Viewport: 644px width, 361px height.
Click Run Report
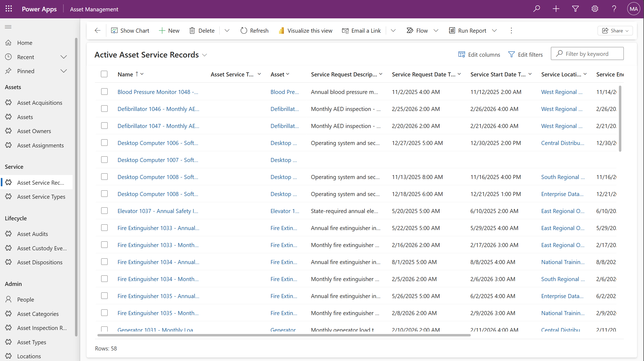pos(468,31)
